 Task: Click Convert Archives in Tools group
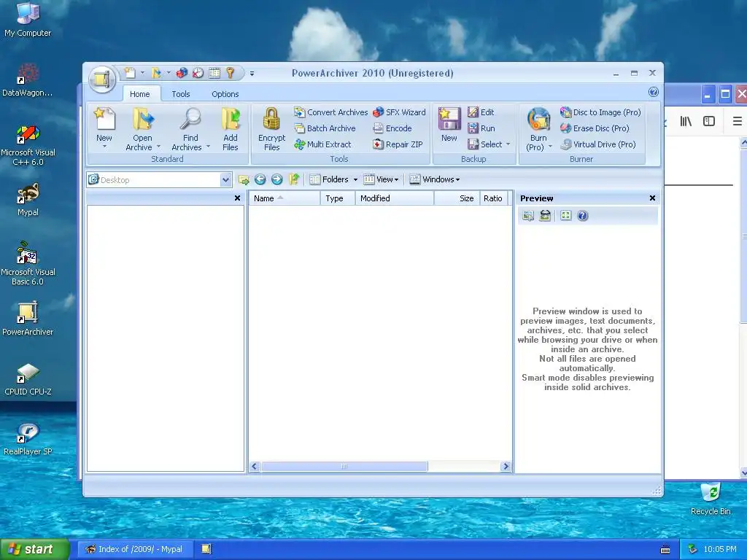click(x=330, y=112)
